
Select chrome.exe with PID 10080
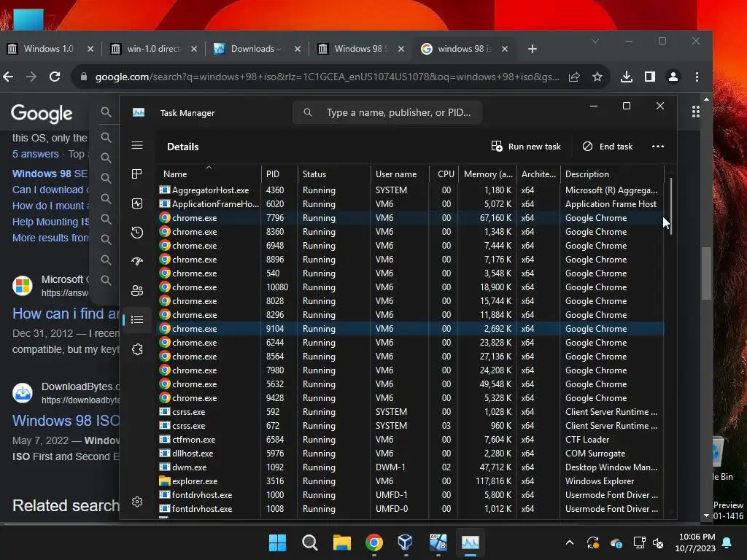point(411,287)
